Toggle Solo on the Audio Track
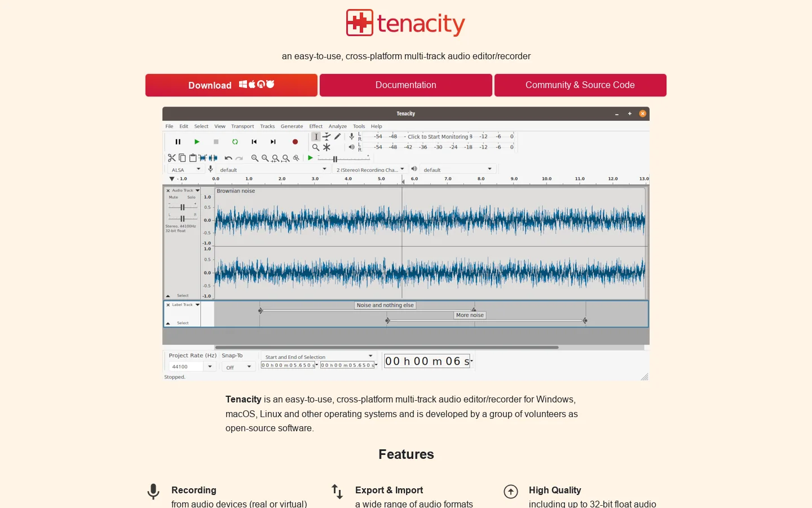 coord(192,198)
